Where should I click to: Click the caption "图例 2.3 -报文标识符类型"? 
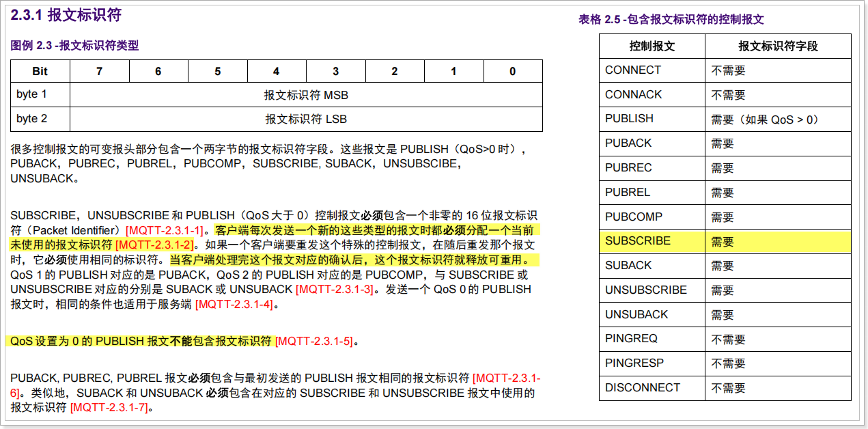pos(74,46)
